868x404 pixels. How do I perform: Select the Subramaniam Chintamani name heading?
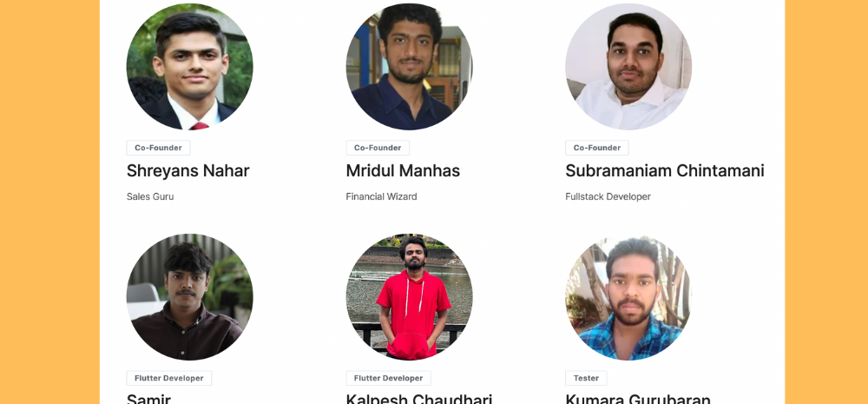[665, 171]
